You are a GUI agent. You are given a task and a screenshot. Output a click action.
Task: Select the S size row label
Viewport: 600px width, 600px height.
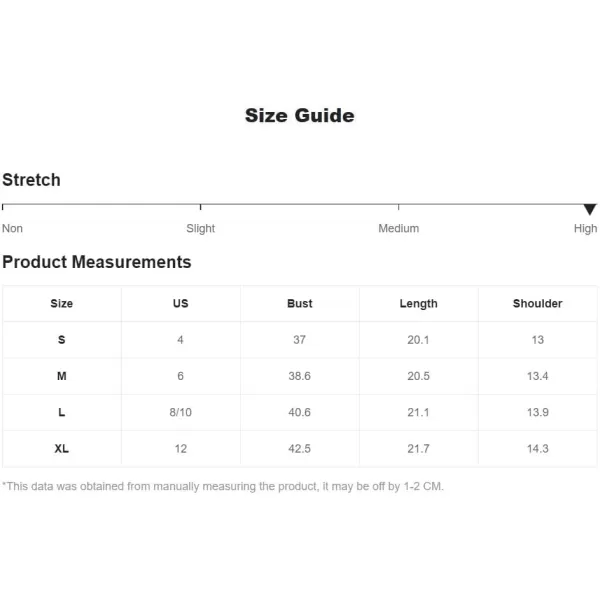coord(62,340)
